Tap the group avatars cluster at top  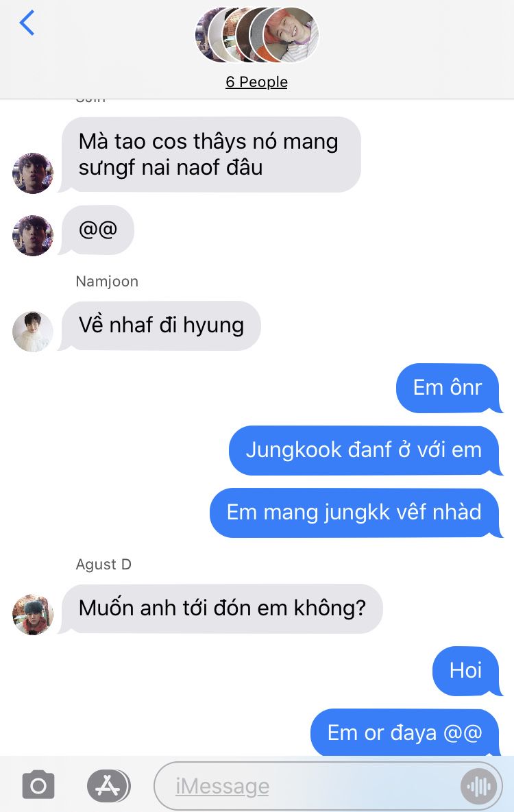257,35
